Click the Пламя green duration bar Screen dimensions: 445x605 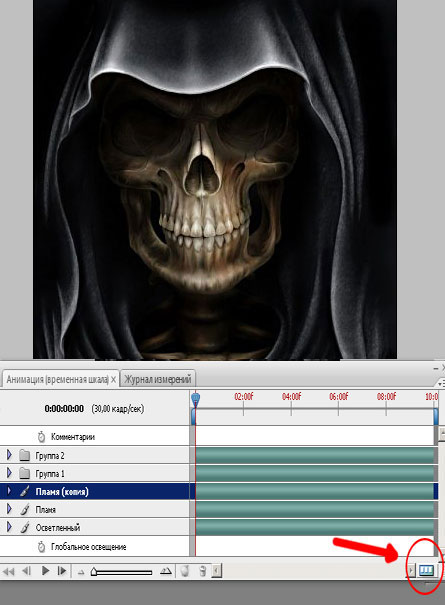click(315, 509)
